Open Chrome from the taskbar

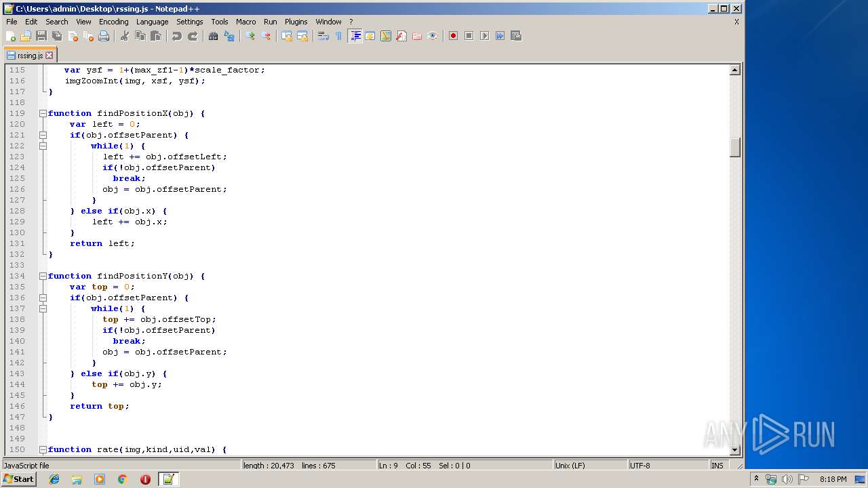123,479
